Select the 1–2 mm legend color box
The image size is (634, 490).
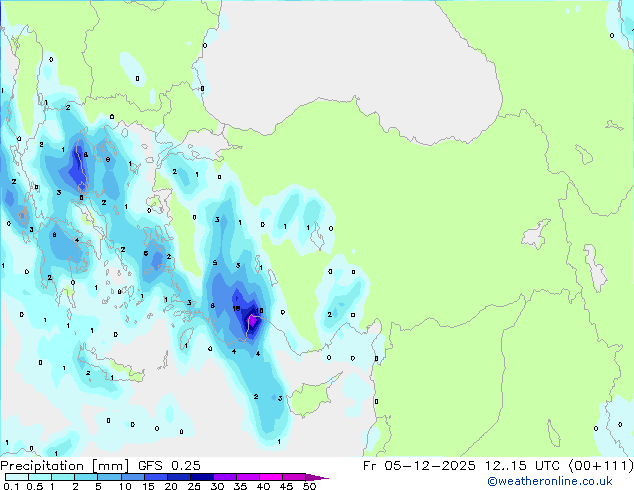point(63,477)
